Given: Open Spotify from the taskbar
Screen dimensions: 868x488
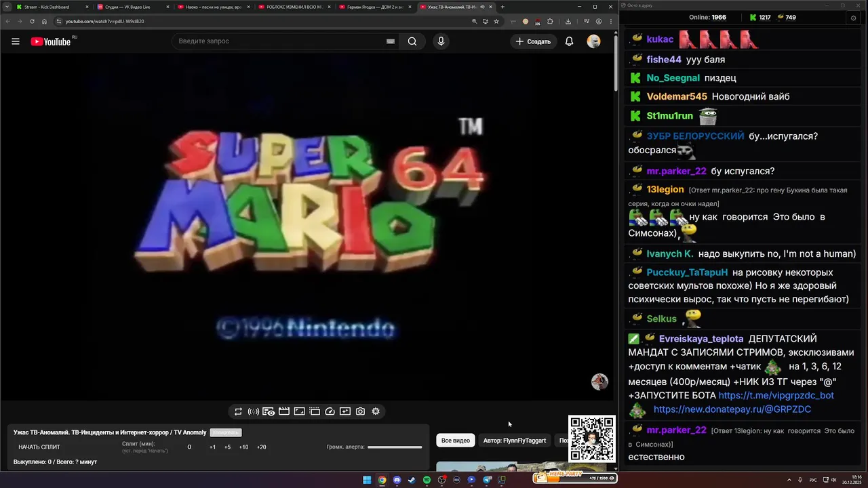Looking at the screenshot, I should click(x=427, y=480).
